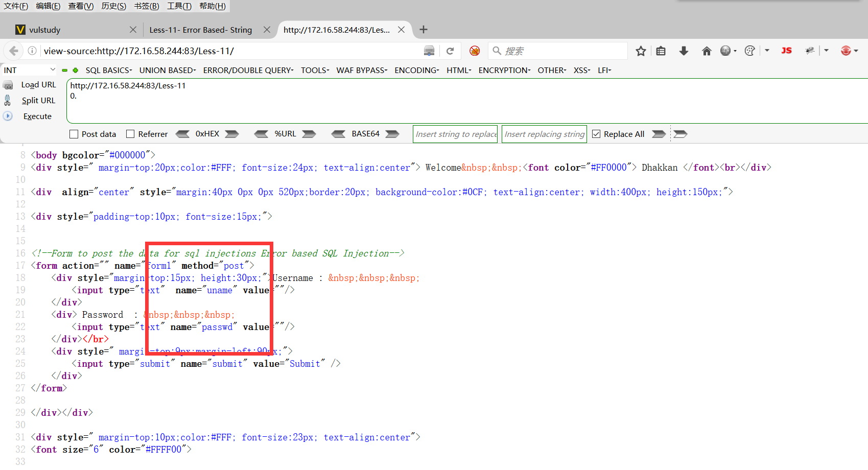Click the bug extension icon

(810, 51)
